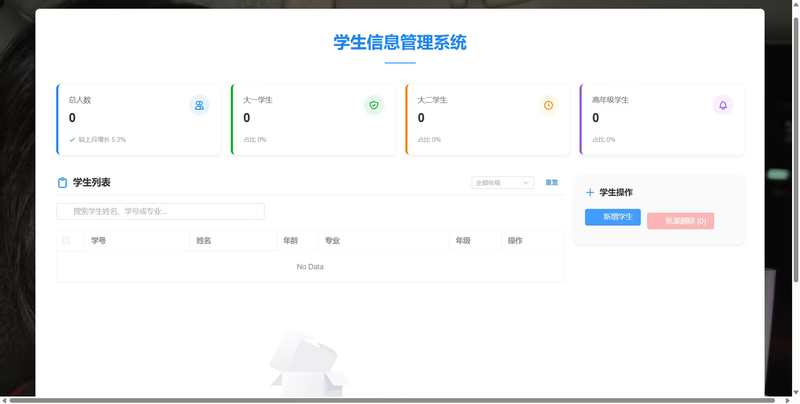This screenshot has width=800, height=404.
Task: Click the orange clock icon on 大二学生 card
Action: pos(548,105)
